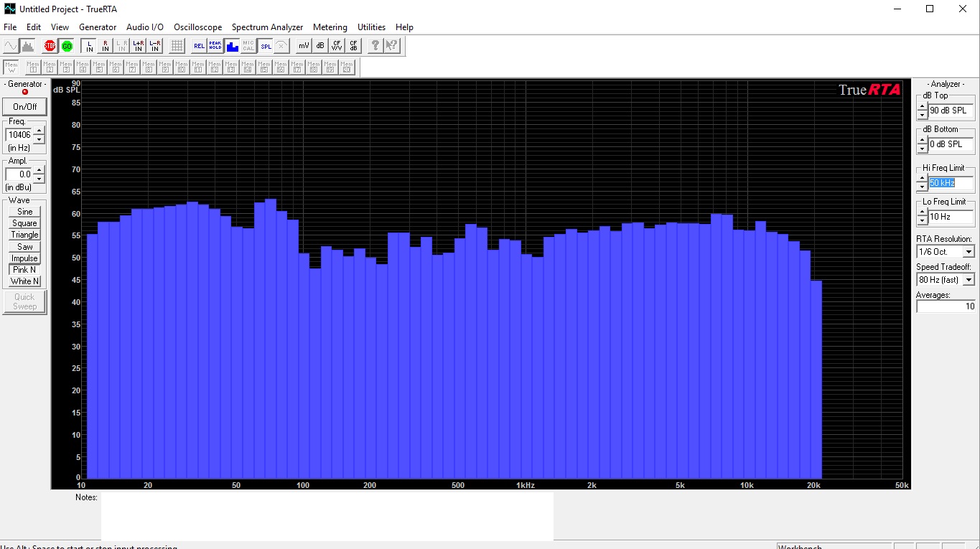Toggle the generator On/Off button
The width and height of the screenshot is (980, 549).
pos(24,107)
